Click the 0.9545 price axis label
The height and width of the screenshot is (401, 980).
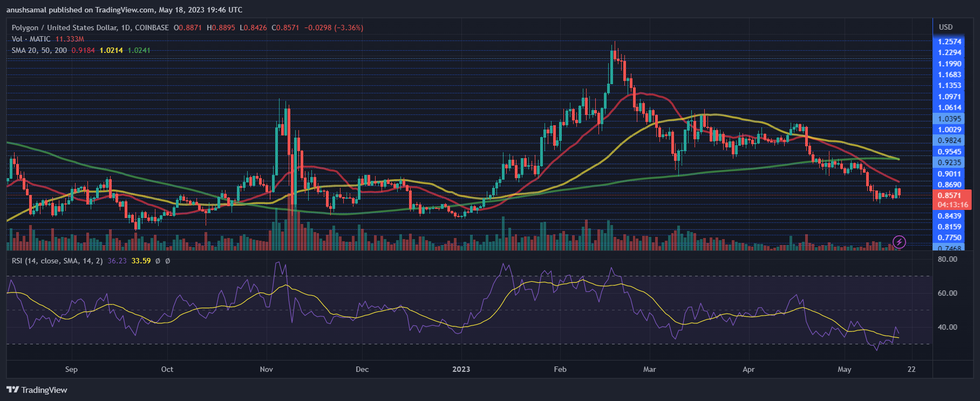click(x=949, y=152)
